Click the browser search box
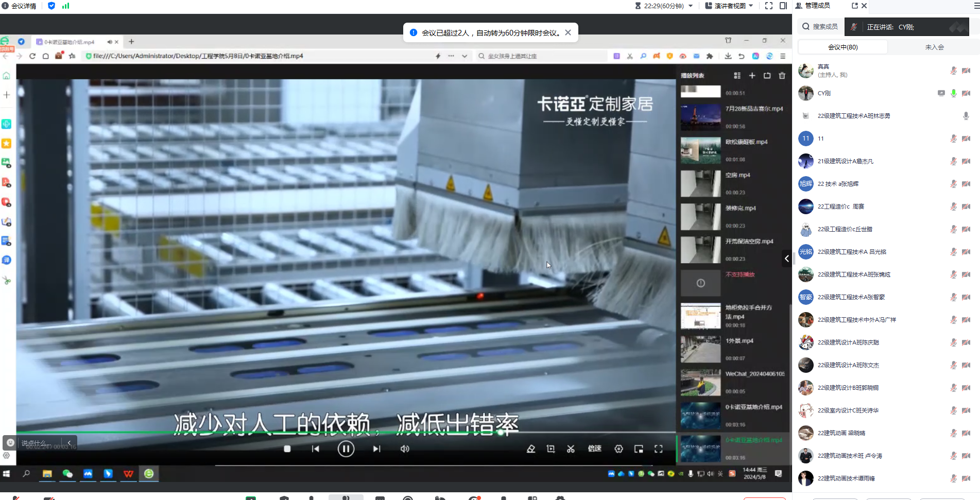The image size is (980, 500). coord(541,56)
